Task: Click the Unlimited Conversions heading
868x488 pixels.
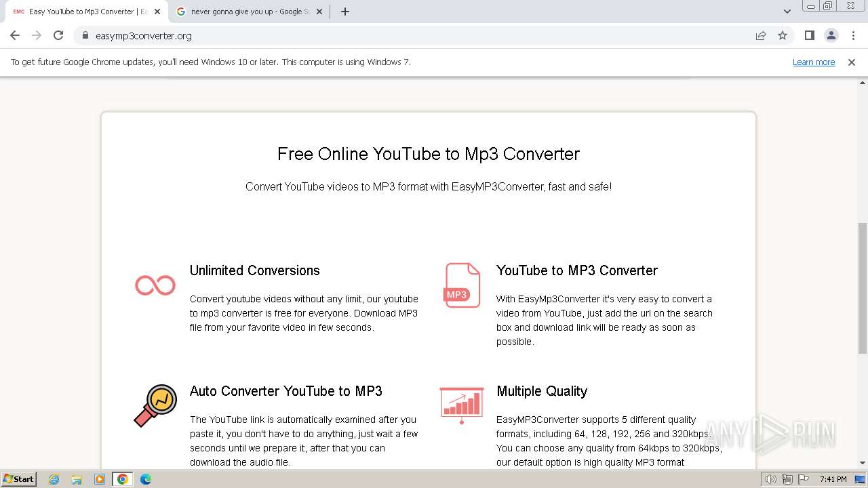Action: (254, 270)
